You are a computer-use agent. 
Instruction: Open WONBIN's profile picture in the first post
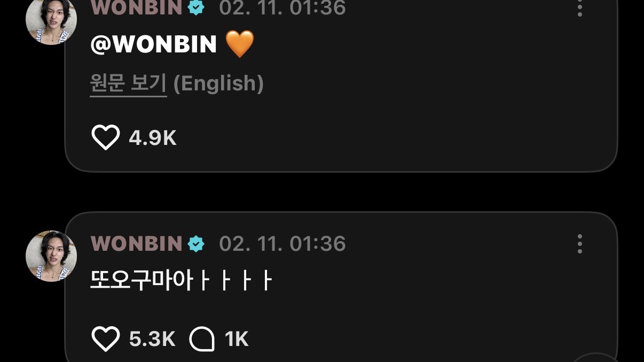51,20
